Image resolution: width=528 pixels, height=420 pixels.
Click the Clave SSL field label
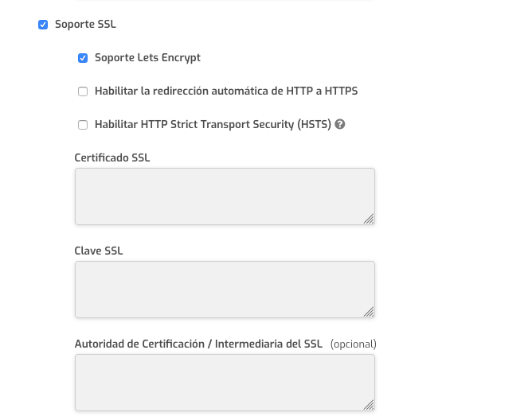pyautogui.click(x=99, y=251)
